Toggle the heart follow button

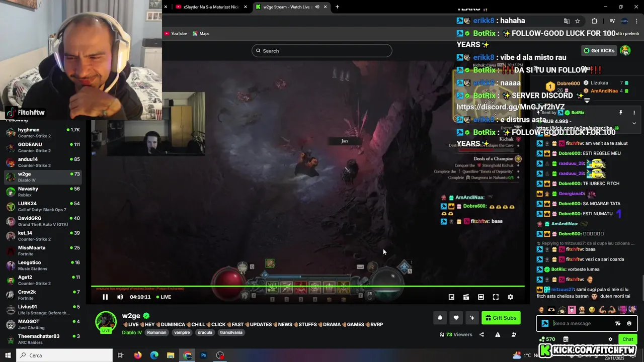pos(456,318)
